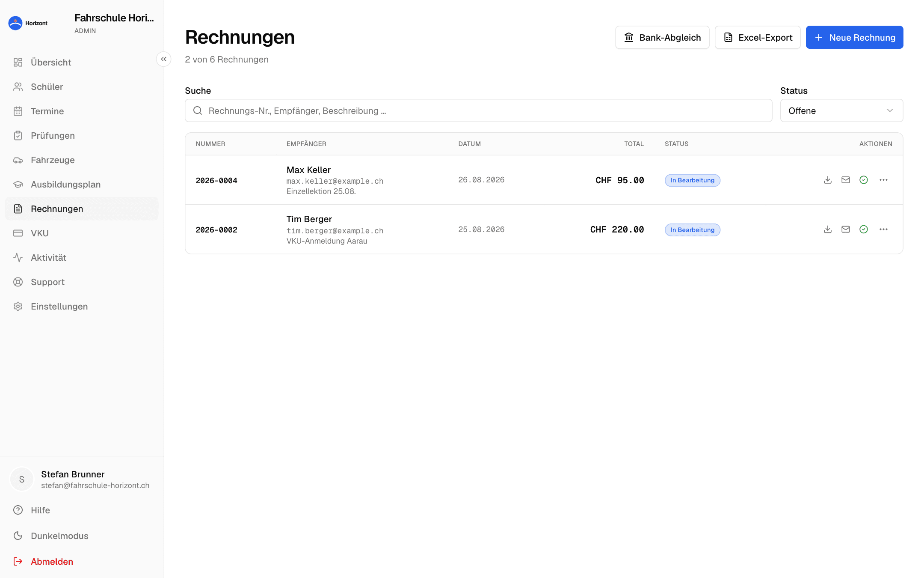
Task: Click invoice number 2026-0002
Action: (x=216, y=230)
